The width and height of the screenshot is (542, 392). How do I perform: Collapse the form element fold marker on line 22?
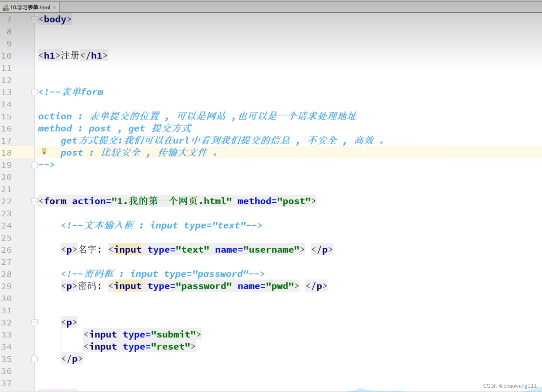pyautogui.click(x=34, y=201)
